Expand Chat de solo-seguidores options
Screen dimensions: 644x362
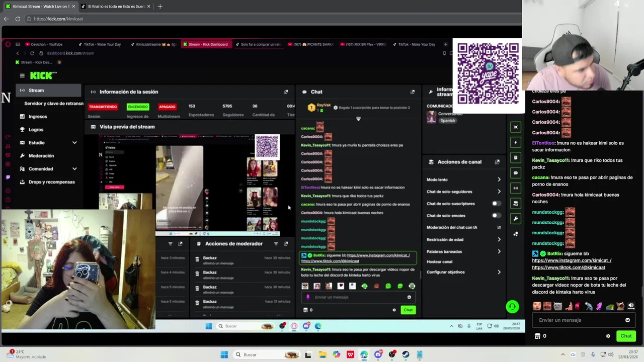pyautogui.click(x=499, y=192)
